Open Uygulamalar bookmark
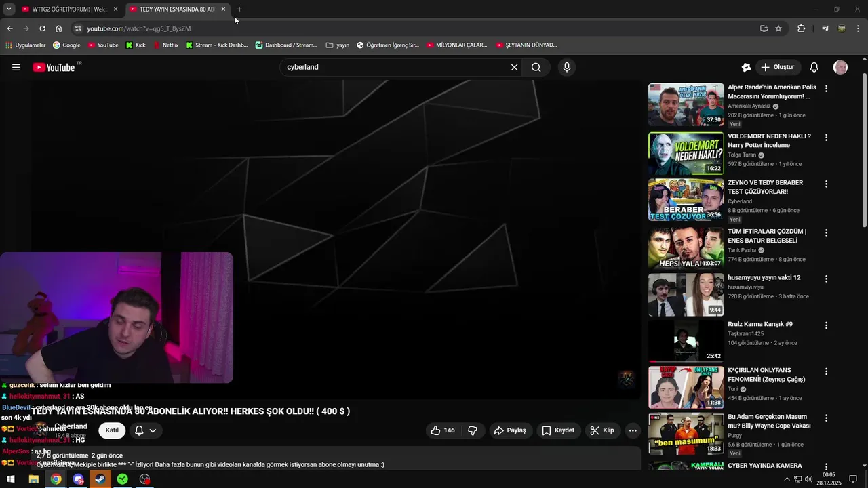Viewport: 868px width, 488px height. click(x=25, y=45)
